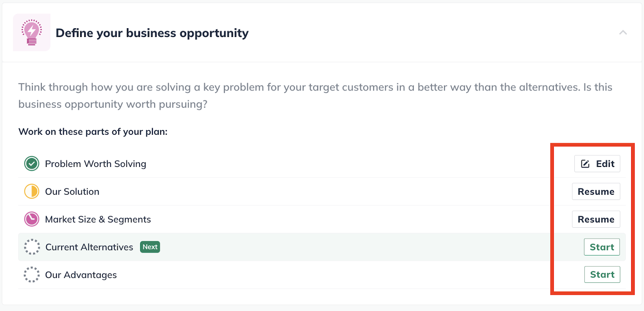Image resolution: width=644 pixels, height=311 pixels.
Task: Click the pencil icon in Edit button
Action: (x=585, y=164)
